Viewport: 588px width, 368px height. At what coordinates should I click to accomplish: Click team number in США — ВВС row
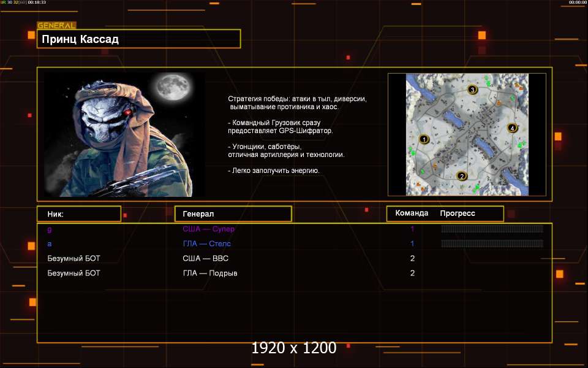point(412,258)
